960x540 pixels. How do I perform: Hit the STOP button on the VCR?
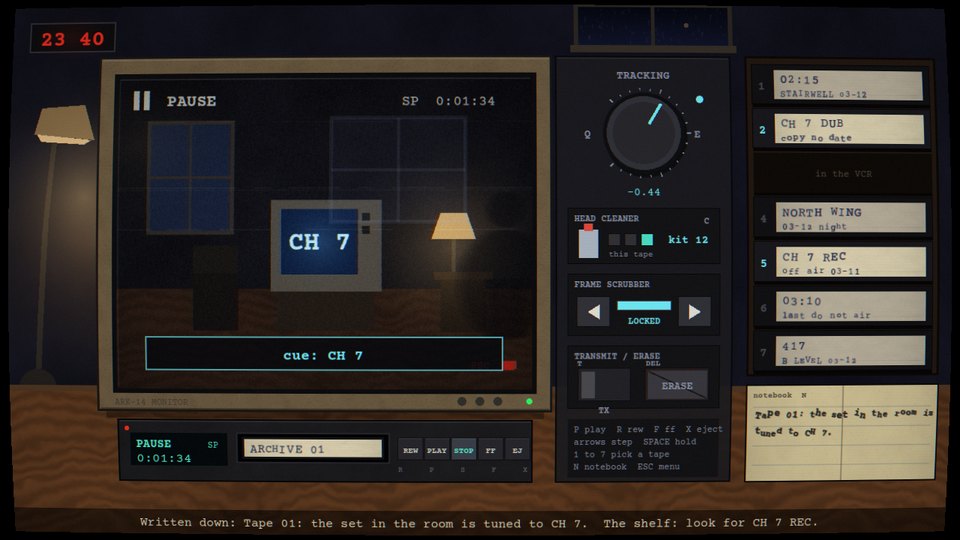click(463, 450)
